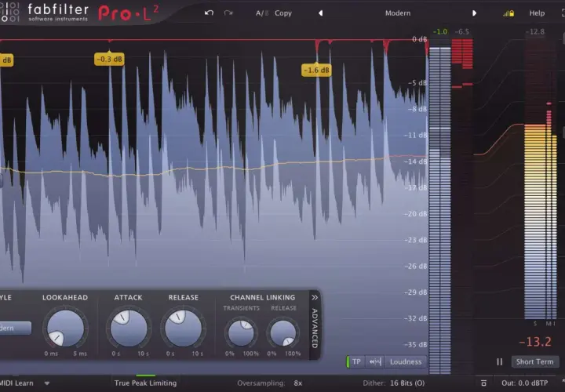Go to previous preset with left arrow

320,13
